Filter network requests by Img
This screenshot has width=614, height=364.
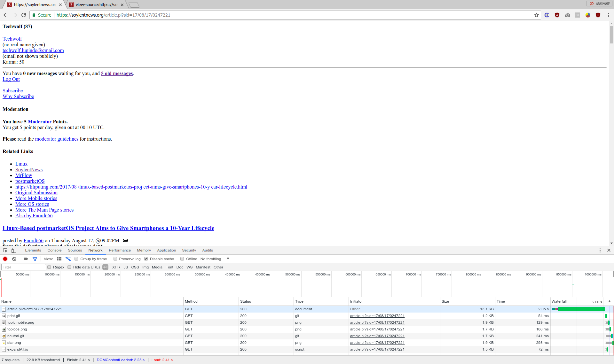coord(146,267)
